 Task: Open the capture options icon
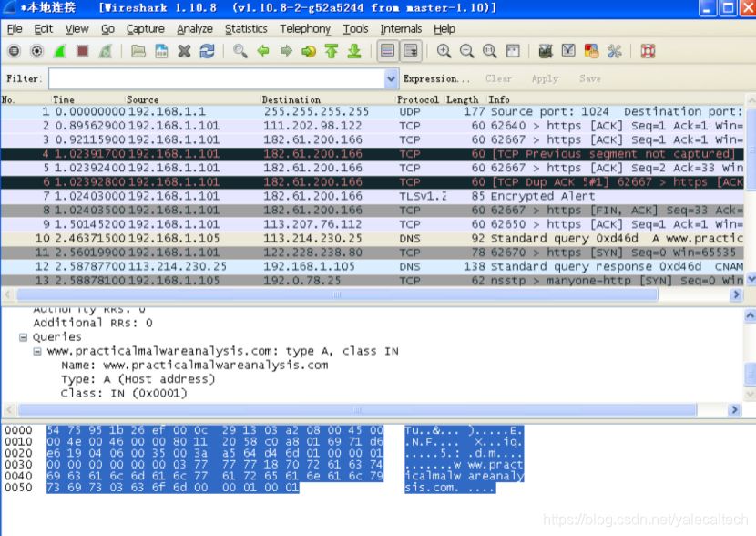pos(36,51)
